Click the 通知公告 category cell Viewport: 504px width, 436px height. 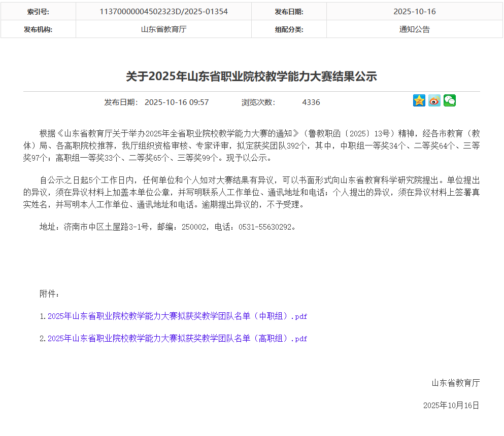click(414, 29)
